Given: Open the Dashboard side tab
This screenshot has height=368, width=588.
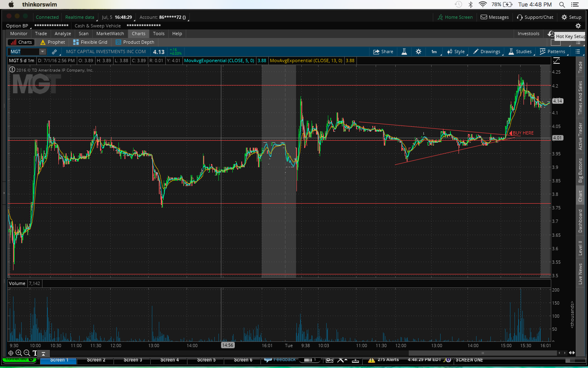Looking at the screenshot, I should 580,221.
